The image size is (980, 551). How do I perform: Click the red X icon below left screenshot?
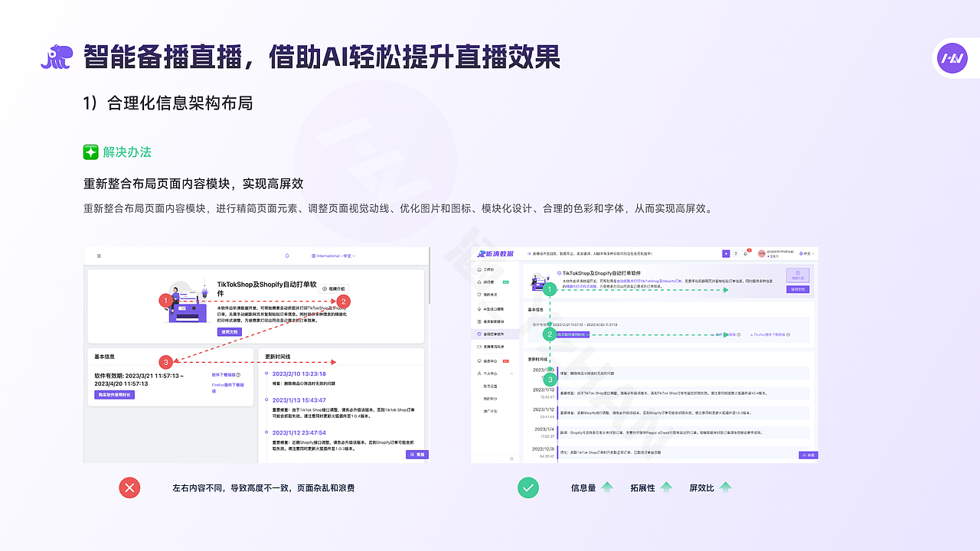pyautogui.click(x=129, y=487)
